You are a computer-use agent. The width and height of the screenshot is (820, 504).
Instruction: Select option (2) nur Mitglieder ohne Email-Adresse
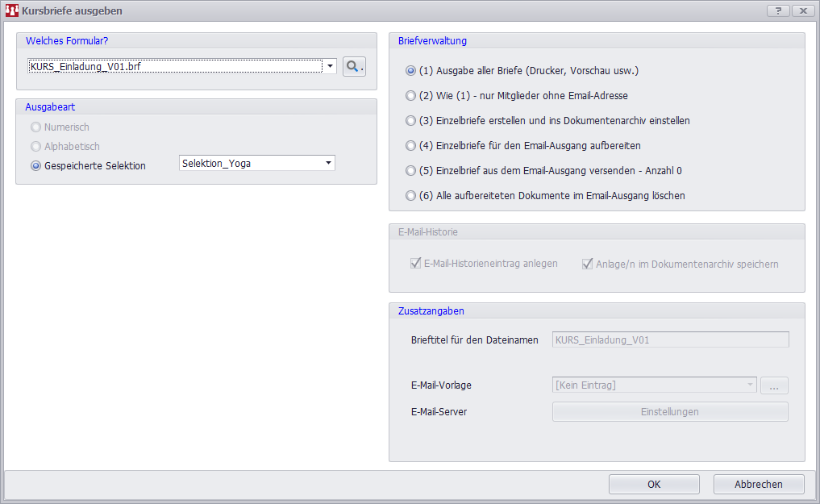pos(410,96)
